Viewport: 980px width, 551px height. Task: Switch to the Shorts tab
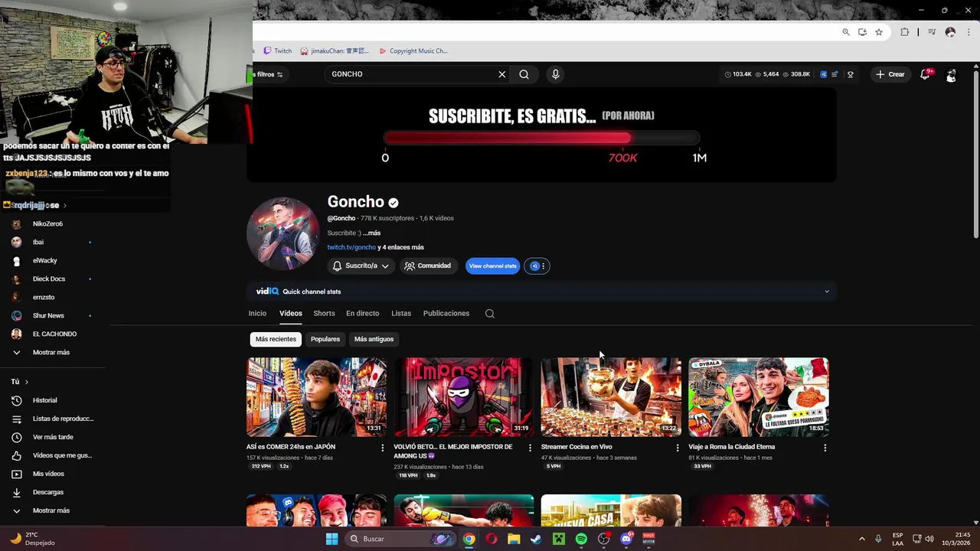tap(324, 313)
